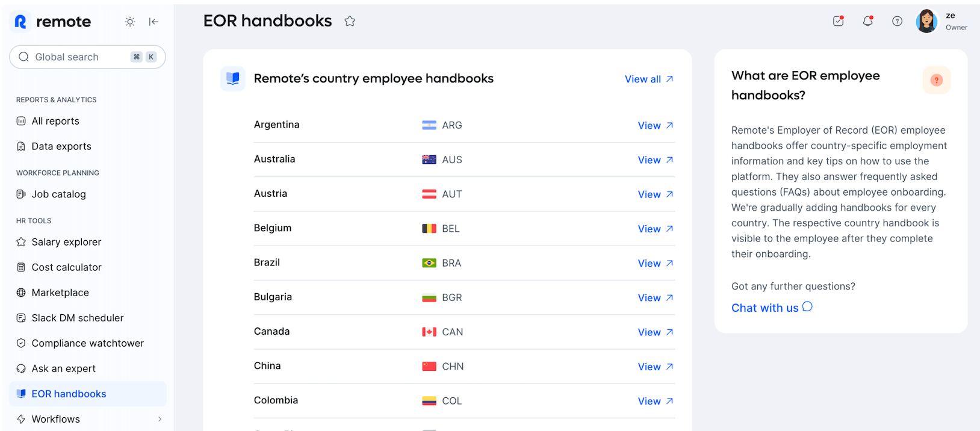
Task: View the Canada handbook
Action: pos(656,332)
